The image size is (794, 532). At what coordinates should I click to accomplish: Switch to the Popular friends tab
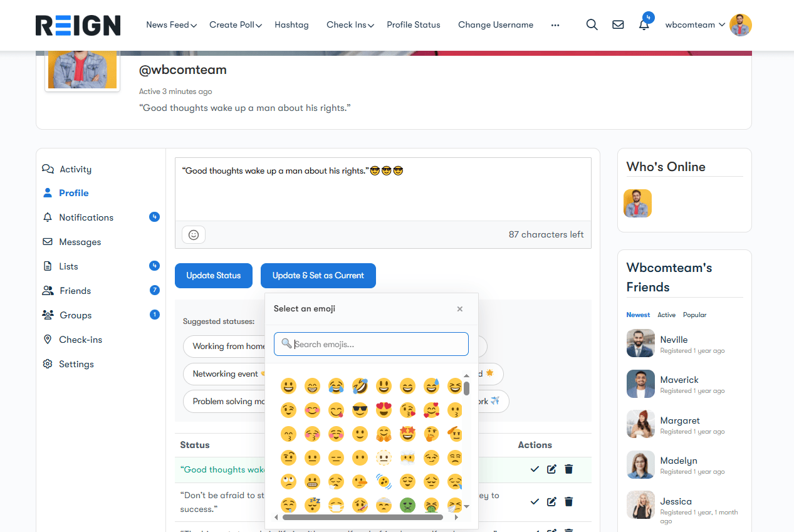coord(694,315)
